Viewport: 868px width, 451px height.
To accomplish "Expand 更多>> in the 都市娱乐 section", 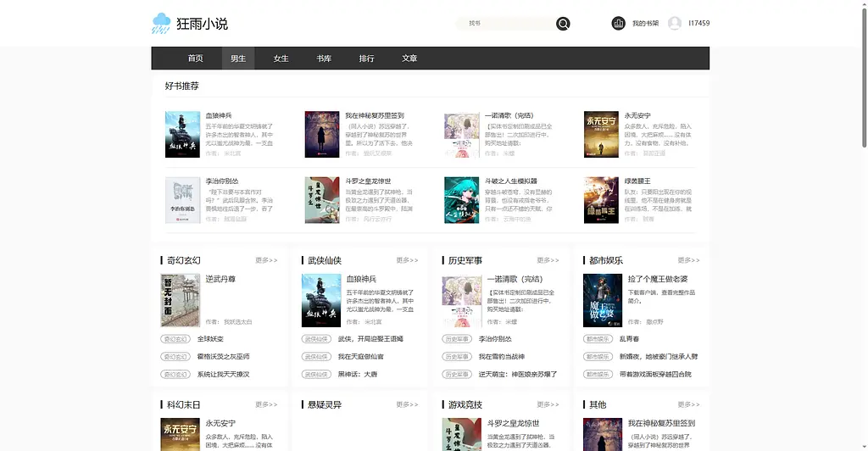I will (688, 260).
